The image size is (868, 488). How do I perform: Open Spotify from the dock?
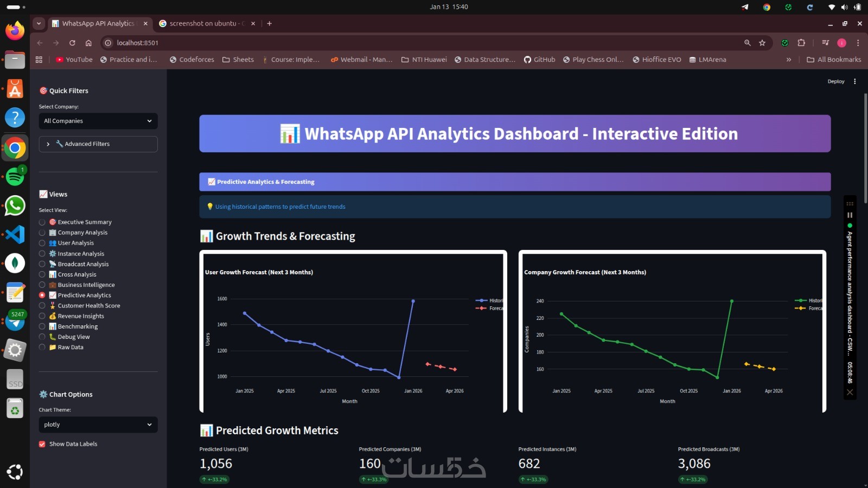point(15,177)
